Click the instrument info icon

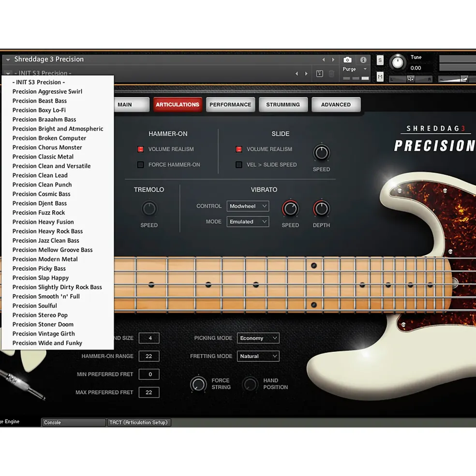pos(363,60)
